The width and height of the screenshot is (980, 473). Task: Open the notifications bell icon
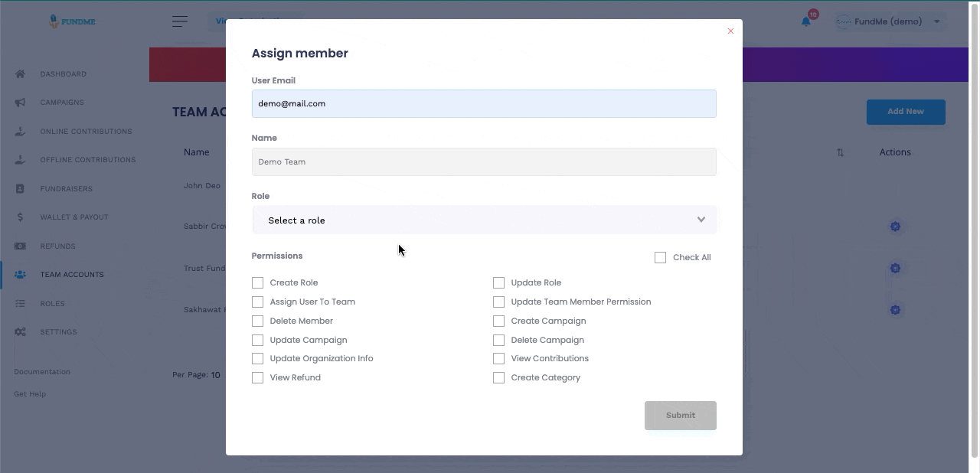[806, 21]
